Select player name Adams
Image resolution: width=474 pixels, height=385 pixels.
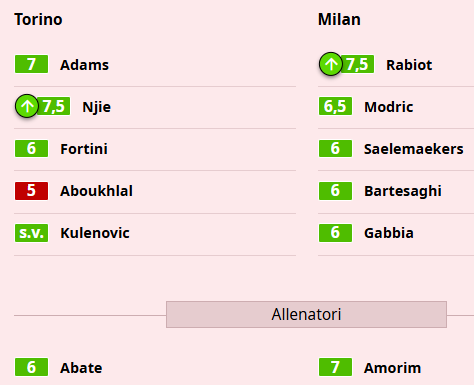(84, 65)
